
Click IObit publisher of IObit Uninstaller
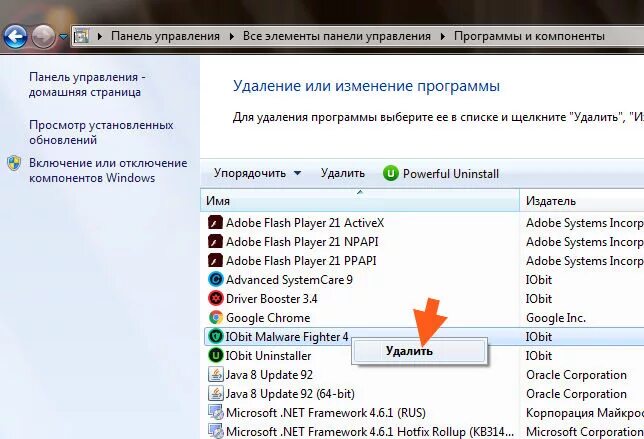pyautogui.click(x=539, y=355)
